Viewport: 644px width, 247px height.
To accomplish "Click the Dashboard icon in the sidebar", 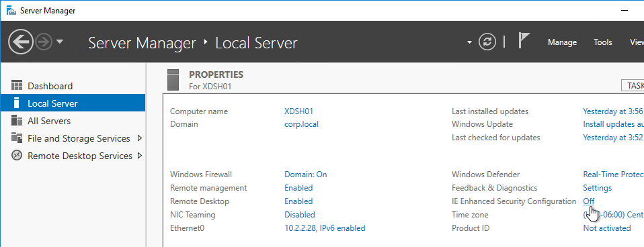I will point(16,86).
